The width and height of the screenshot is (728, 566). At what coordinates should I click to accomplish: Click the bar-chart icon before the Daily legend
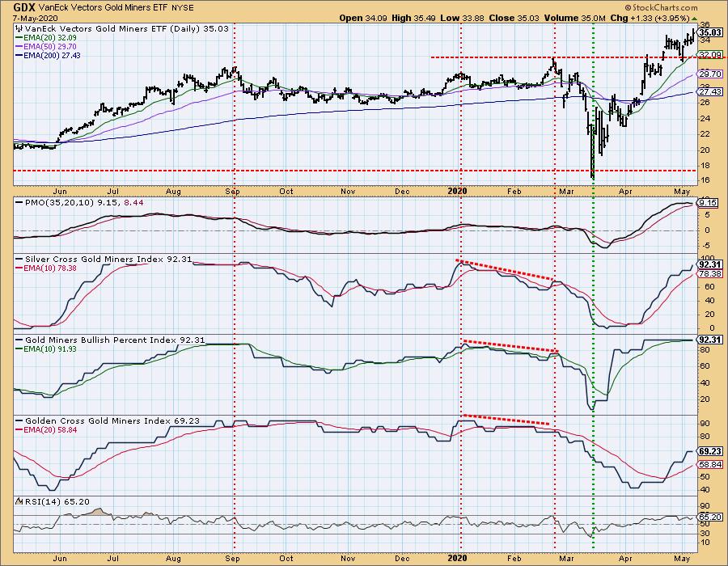tap(19, 28)
